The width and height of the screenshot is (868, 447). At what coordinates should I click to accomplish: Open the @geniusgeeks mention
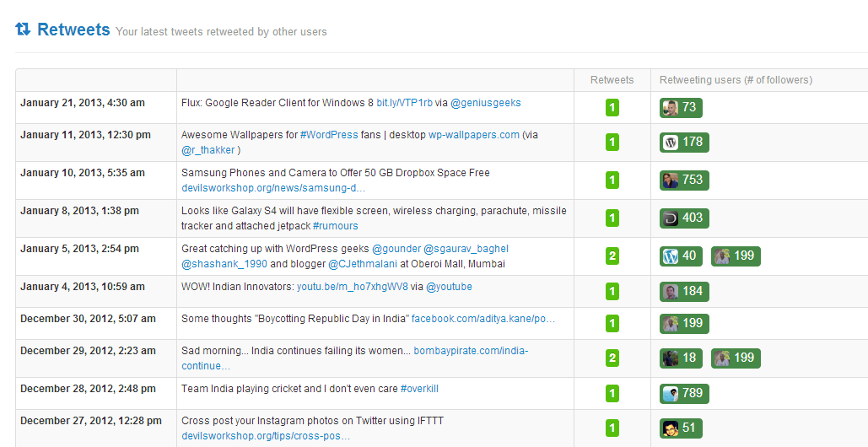486,103
